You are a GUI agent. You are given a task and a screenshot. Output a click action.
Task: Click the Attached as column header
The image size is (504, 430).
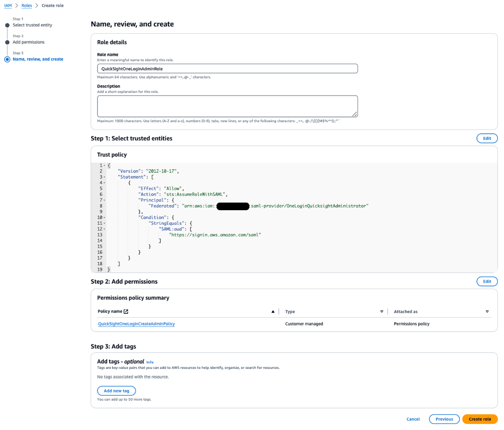coord(405,312)
